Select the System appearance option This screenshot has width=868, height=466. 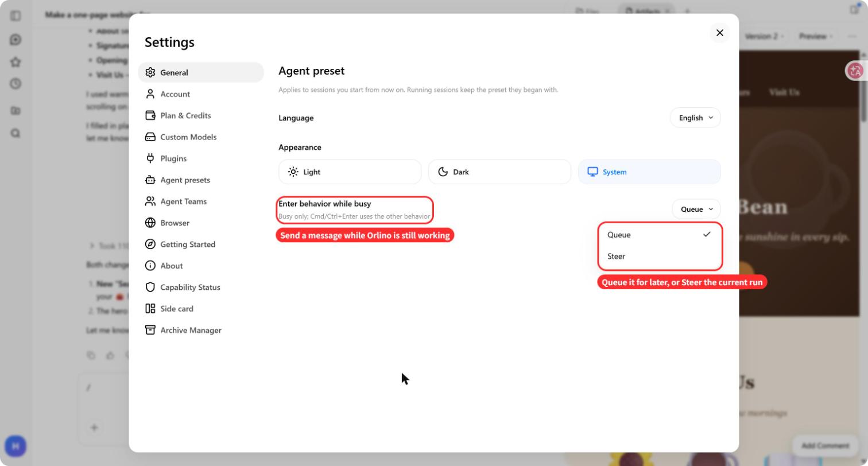(x=649, y=172)
